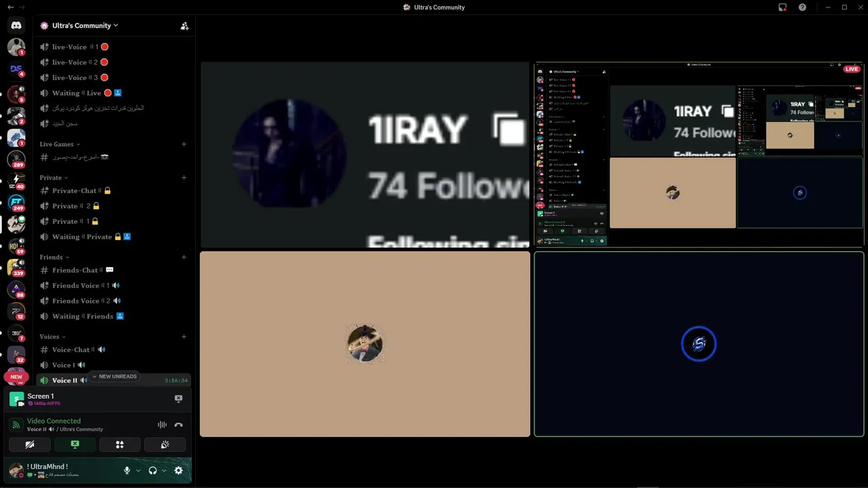
Task: Open the server with 339 badge
Action: (x=16, y=268)
